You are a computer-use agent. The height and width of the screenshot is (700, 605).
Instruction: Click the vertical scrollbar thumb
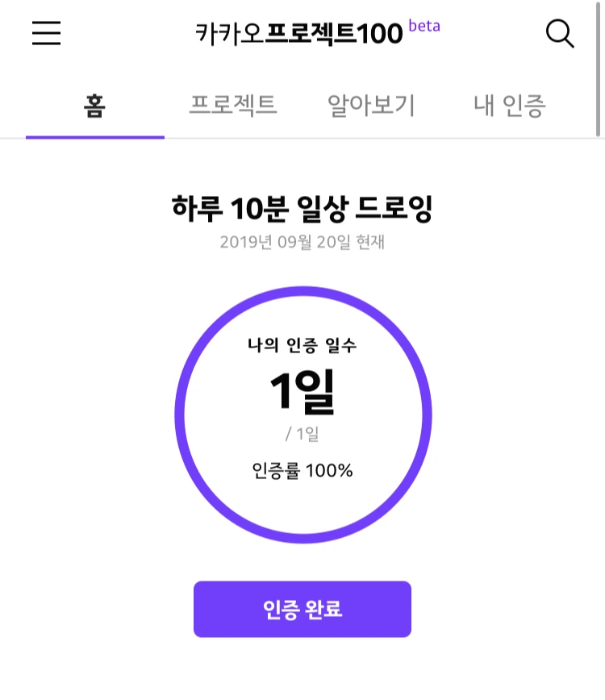pos(599,69)
